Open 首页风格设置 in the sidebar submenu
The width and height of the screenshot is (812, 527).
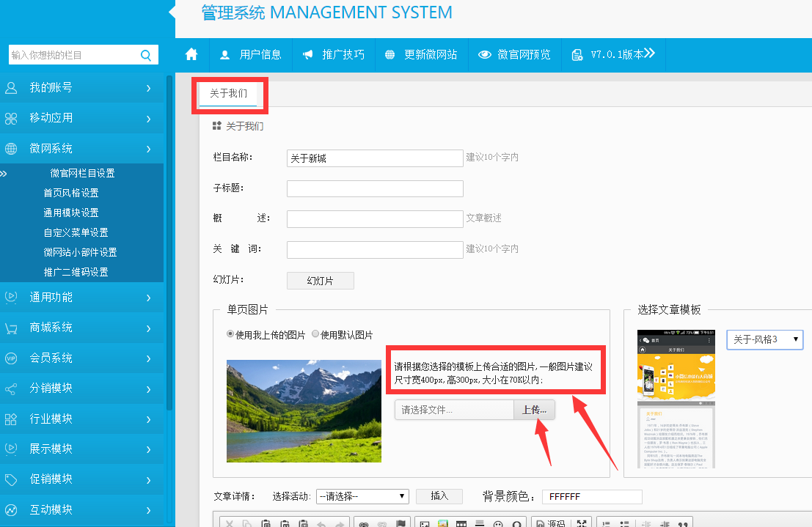[x=71, y=193]
